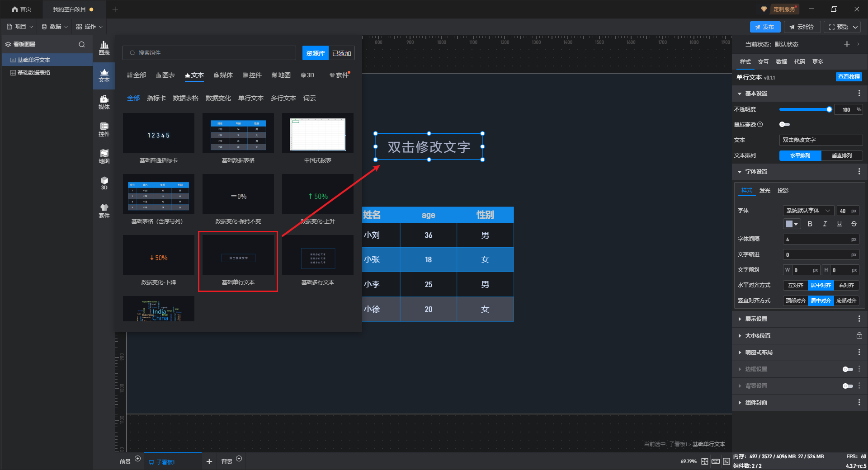Switch to the 交互 properties tab
This screenshot has height=470, width=868.
pyautogui.click(x=763, y=62)
